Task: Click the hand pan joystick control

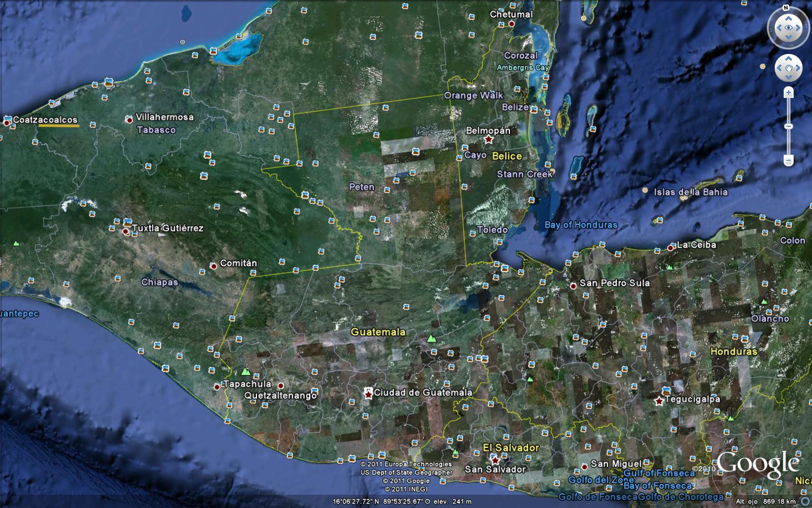Action: tap(789, 68)
